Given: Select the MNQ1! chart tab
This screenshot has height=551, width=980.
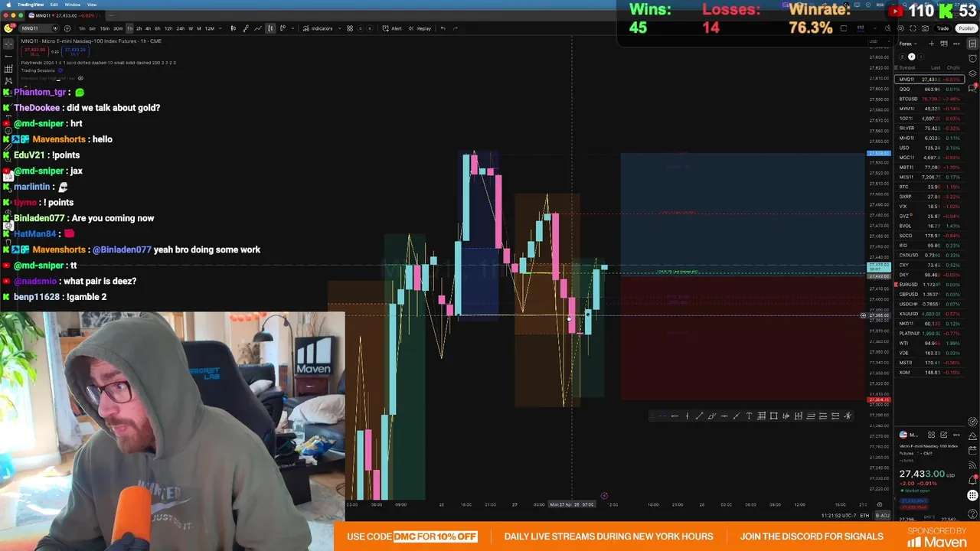Looking at the screenshot, I should [64, 15].
